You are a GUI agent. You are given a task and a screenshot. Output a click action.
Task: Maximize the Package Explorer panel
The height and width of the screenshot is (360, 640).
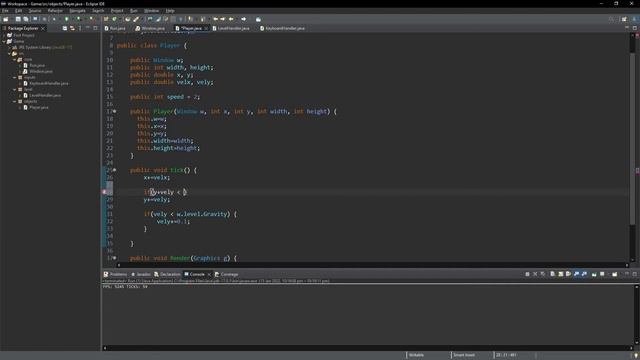pyautogui.click(x=95, y=28)
